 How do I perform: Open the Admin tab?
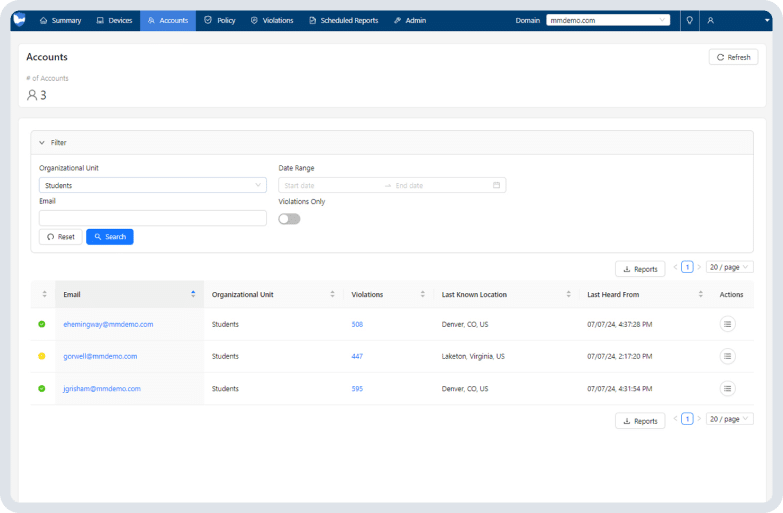point(409,20)
